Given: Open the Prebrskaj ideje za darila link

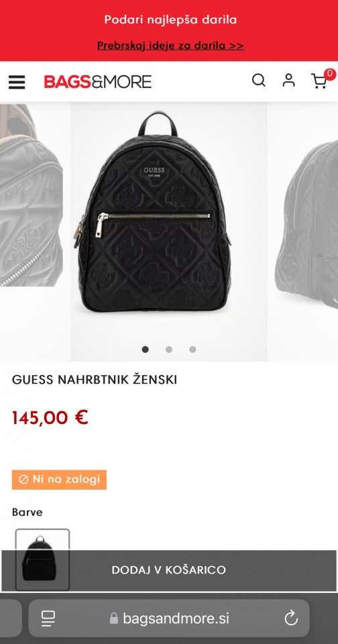Looking at the screenshot, I should [x=171, y=45].
